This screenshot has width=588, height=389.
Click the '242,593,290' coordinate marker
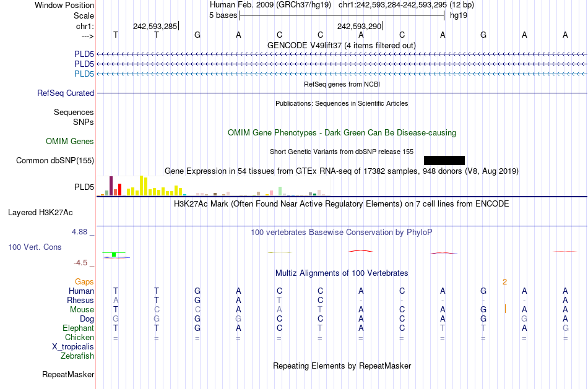(x=359, y=26)
